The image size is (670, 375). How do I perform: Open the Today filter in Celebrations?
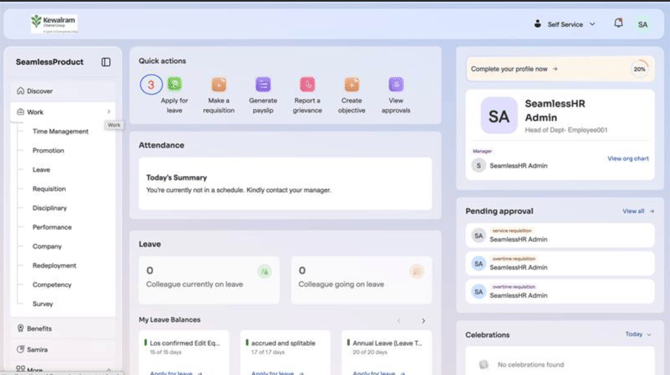point(638,334)
